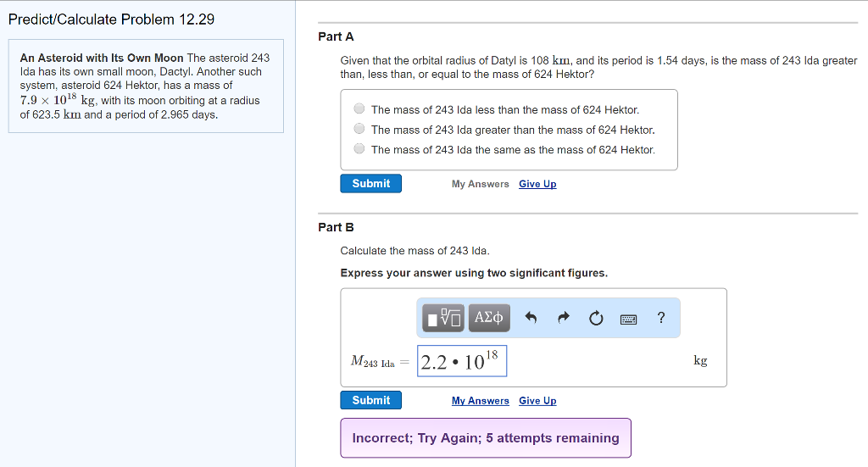Reset the answer with circular arrow icon
The width and height of the screenshot is (868, 467).
pyautogui.click(x=596, y=318)
